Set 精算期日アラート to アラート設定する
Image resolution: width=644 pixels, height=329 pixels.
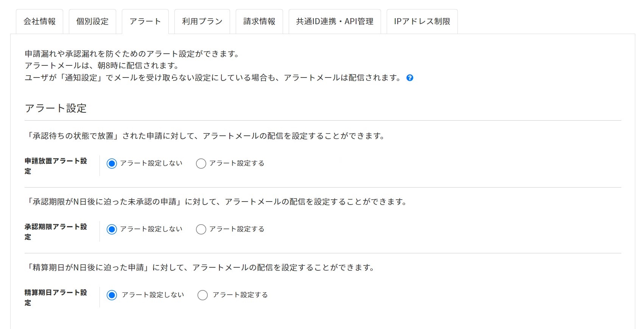pyautogui.click(x=202, y=295)
